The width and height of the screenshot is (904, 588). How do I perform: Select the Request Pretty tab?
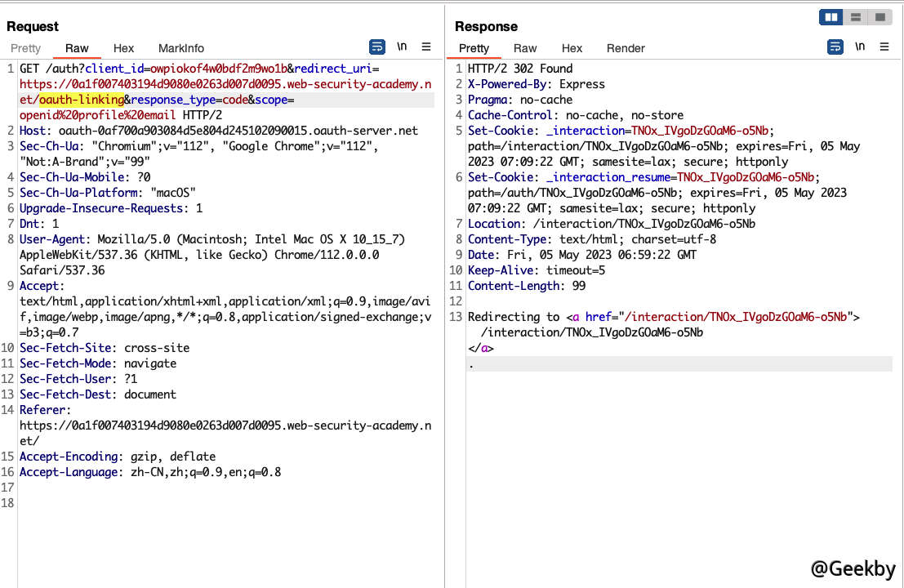[25, 48]
